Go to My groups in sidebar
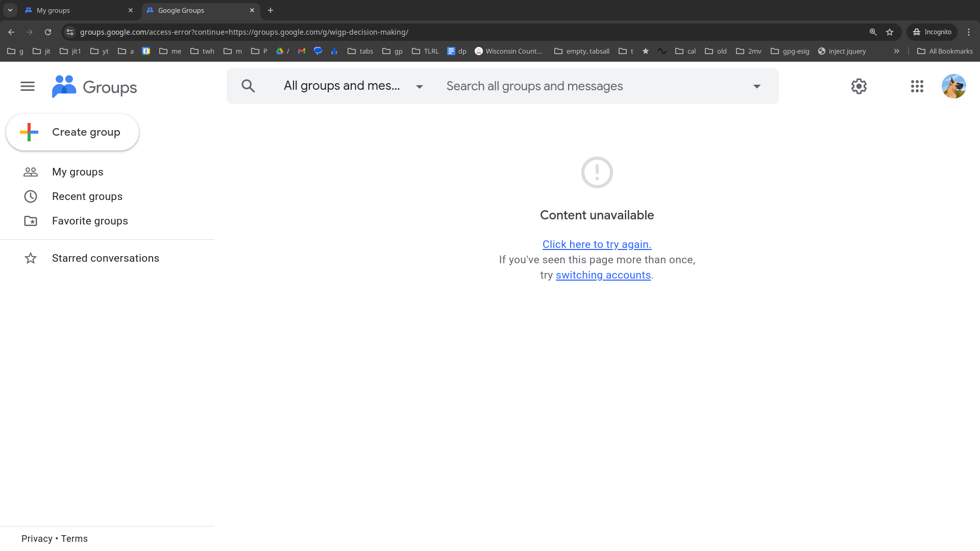The image size is (980, 551). [x=78, y=172]
